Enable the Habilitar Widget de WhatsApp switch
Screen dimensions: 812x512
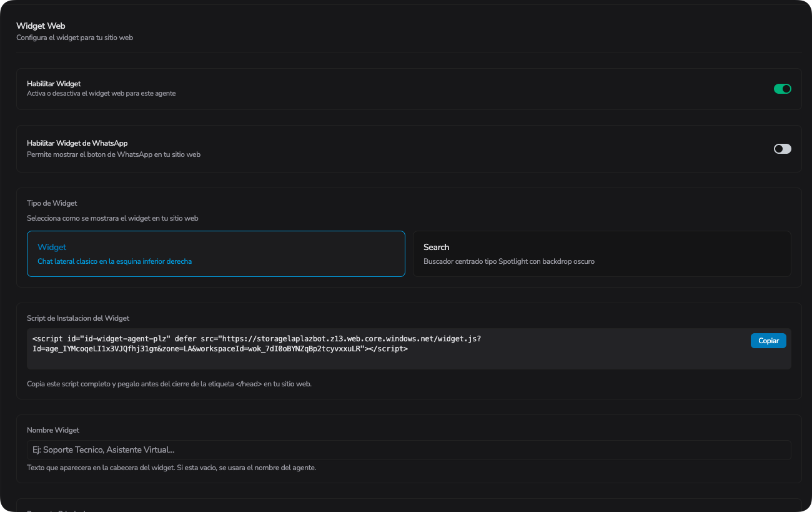[x=783, y=149]
